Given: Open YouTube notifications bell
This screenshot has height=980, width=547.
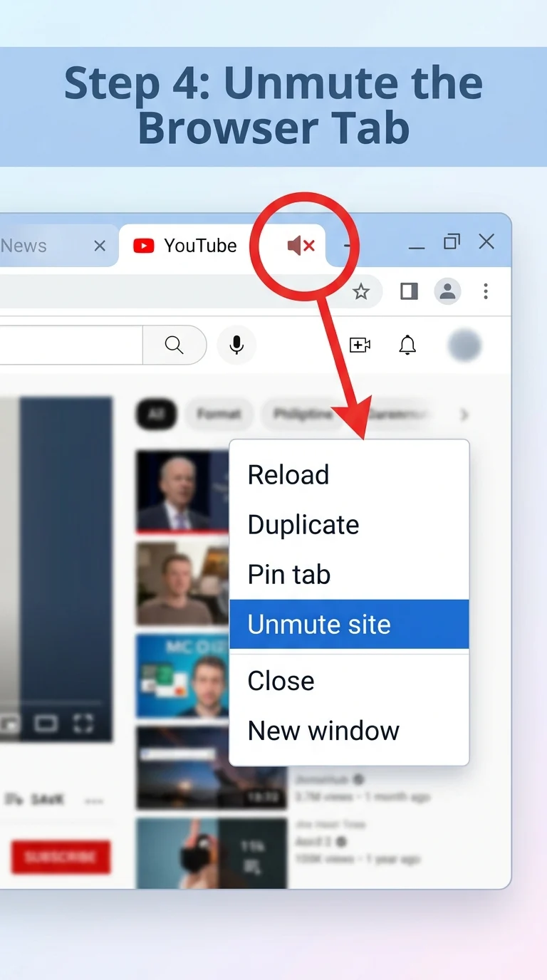Looking at the screenshot, I should [407, 345].
